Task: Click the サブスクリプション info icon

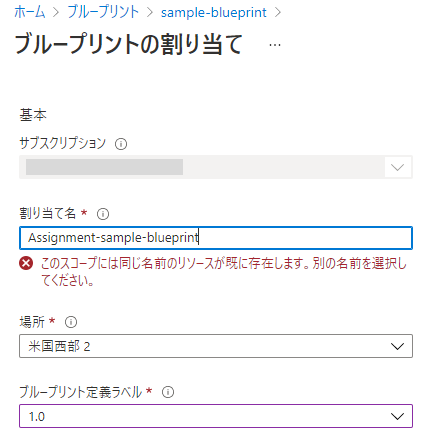Action: coord(121,144)
